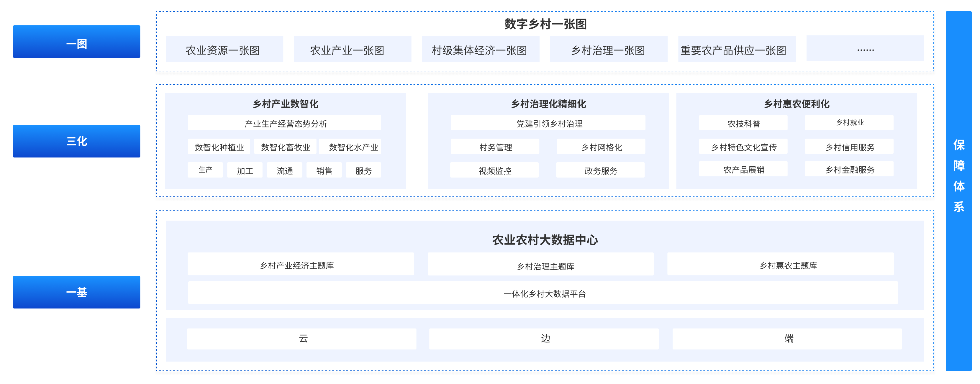The height and width of the screenshot is (384, 980).
Task: Click the 乡村网格化 box
Action: pos(601,147)
